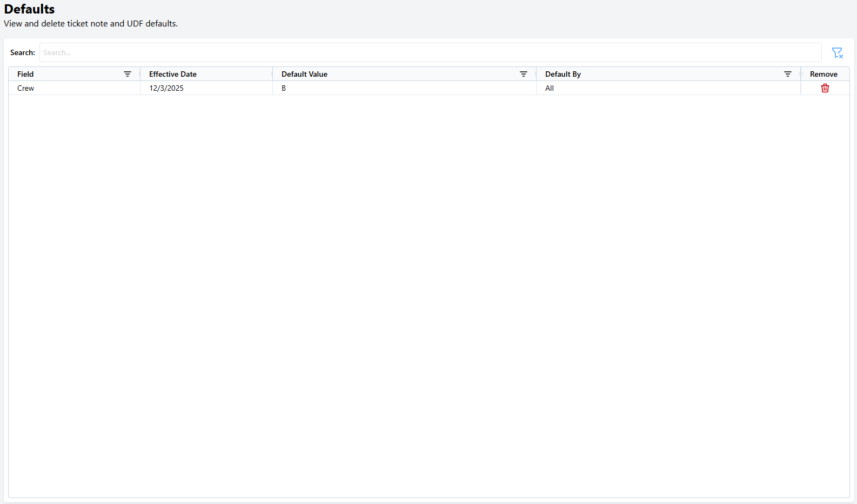The height and width of the screenshot is (504, 857).
Task: Select the 12/3/2025 effective date cell
Action: (166, 88)
